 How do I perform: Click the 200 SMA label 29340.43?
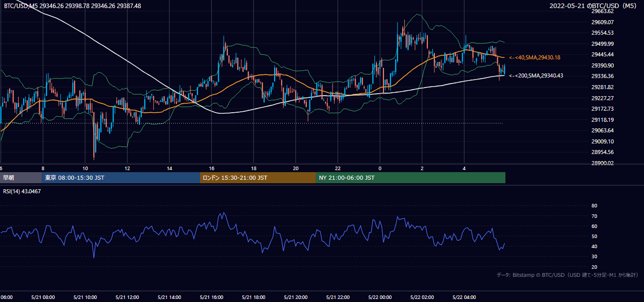(x=536, y=75)
